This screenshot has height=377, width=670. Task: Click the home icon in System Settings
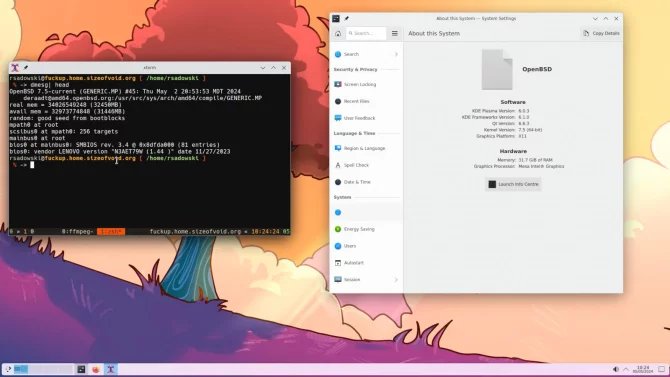click(338, 33)
